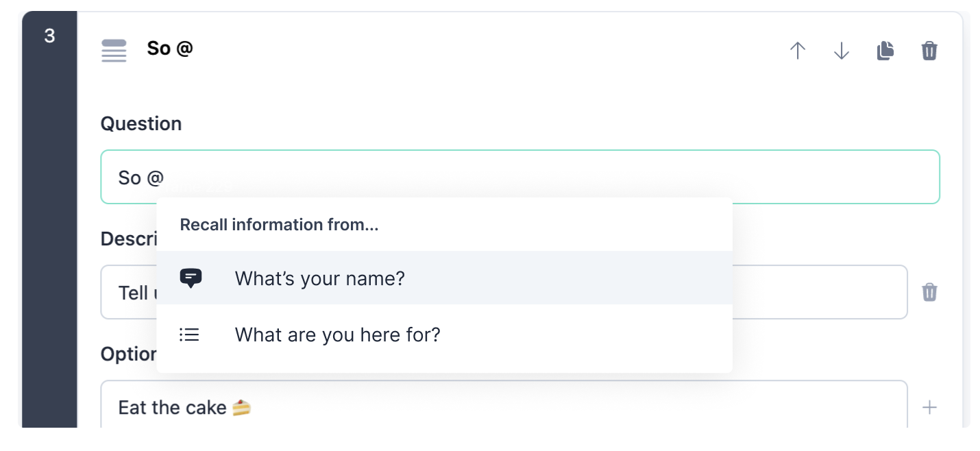980x451 pixels.
Task: Select block number 3 in dark sidebar
Action: (x=49, y=36)
